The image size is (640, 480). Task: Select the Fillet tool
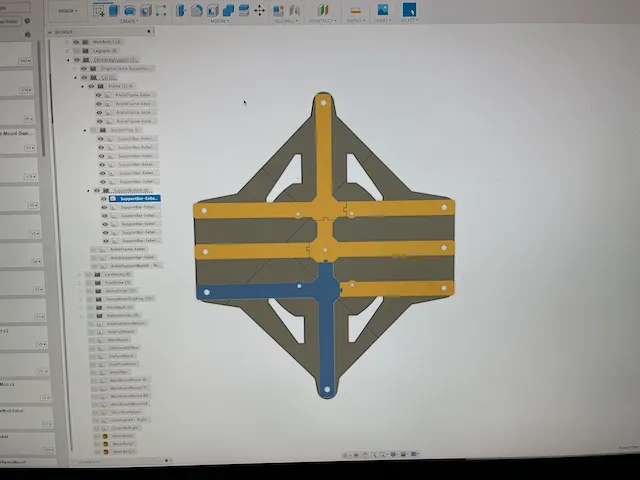197,11
